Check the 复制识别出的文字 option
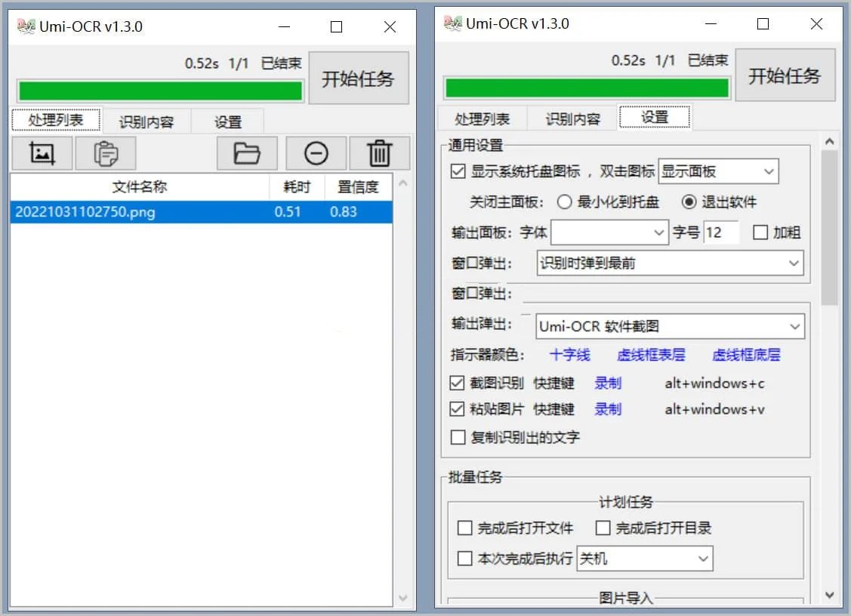Viewport: 851px width, 616px height. pos(457,437)
